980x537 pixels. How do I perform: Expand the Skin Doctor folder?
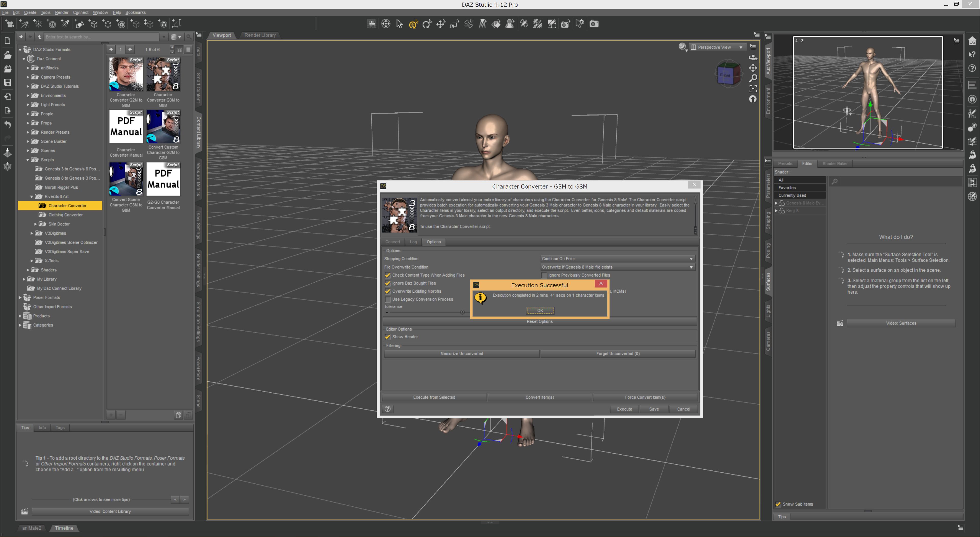[35, 224]
